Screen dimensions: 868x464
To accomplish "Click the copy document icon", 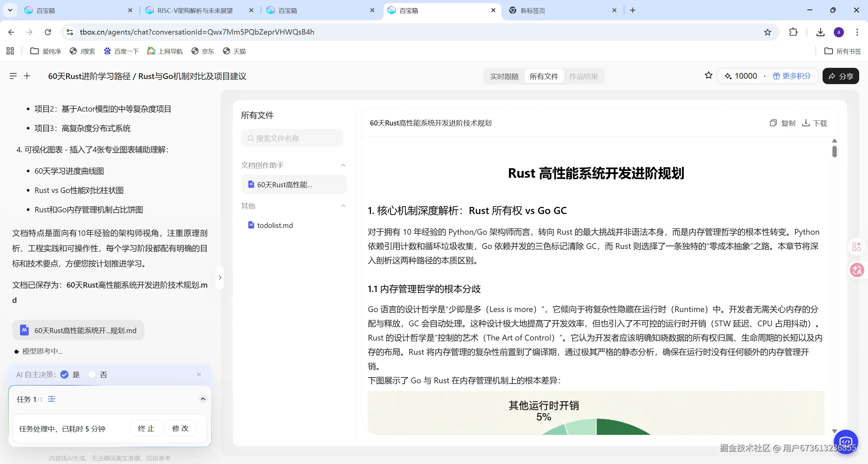I will (773, 123).
